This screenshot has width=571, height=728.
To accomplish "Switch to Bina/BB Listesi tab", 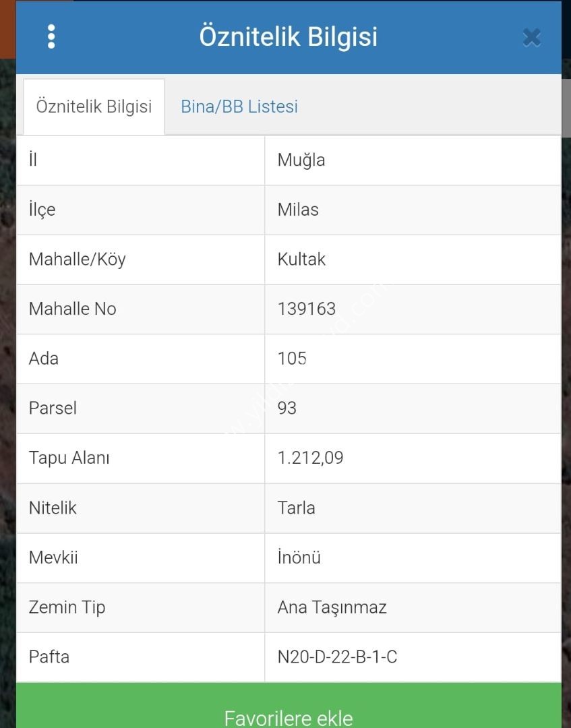I will 239,107.
